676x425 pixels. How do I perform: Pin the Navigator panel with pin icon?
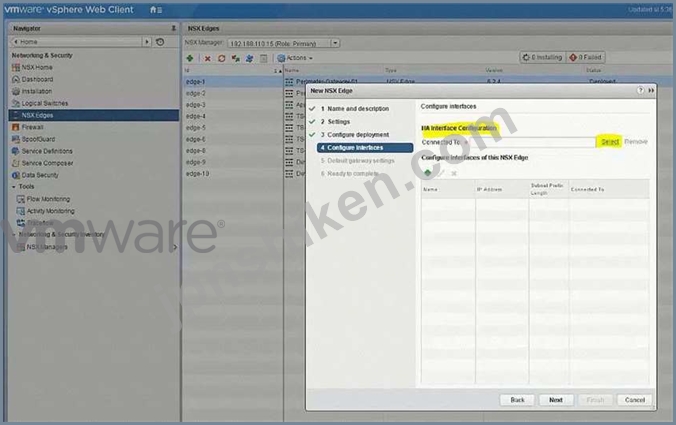pos(173,28)
